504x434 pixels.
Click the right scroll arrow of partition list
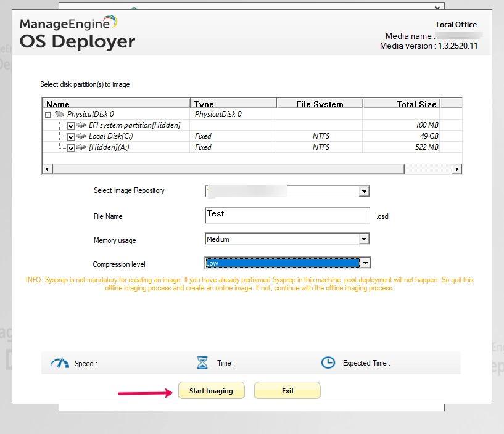pyautogui.click(x=456, y=169)
